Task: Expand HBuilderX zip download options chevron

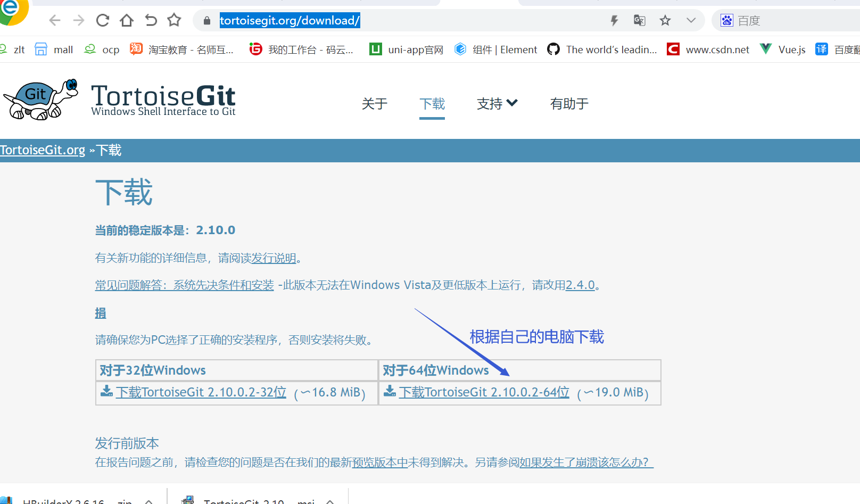Action: coord(149,501)
